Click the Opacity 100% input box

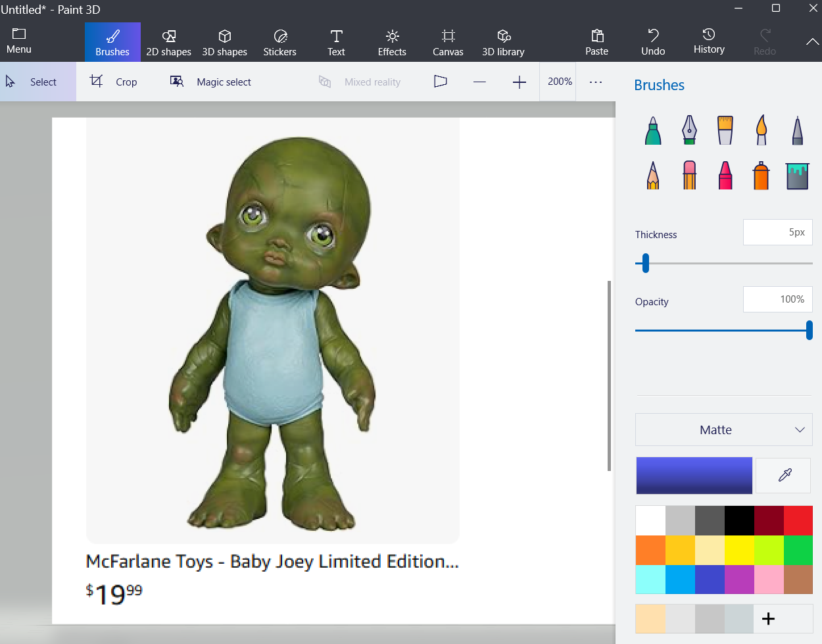click(778, 299)
